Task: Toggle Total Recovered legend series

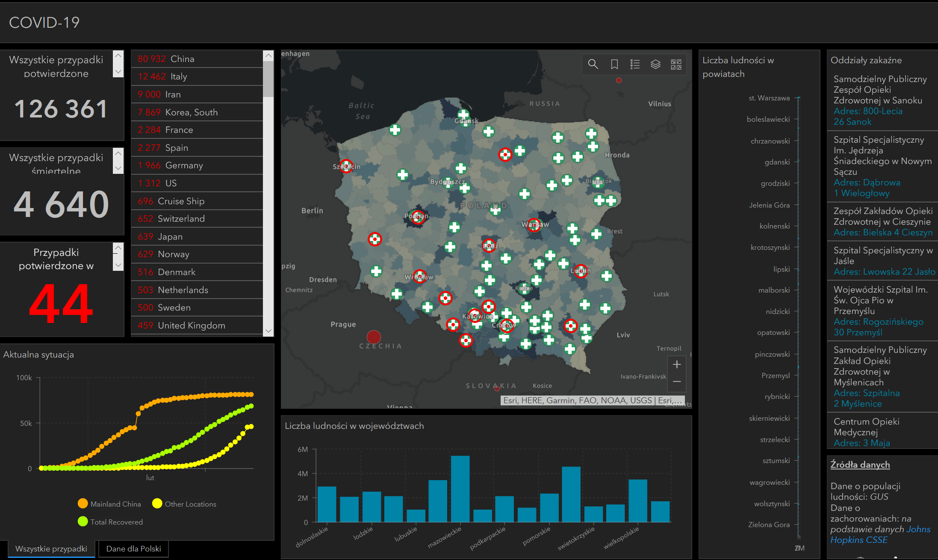Action: coord(110,522)
